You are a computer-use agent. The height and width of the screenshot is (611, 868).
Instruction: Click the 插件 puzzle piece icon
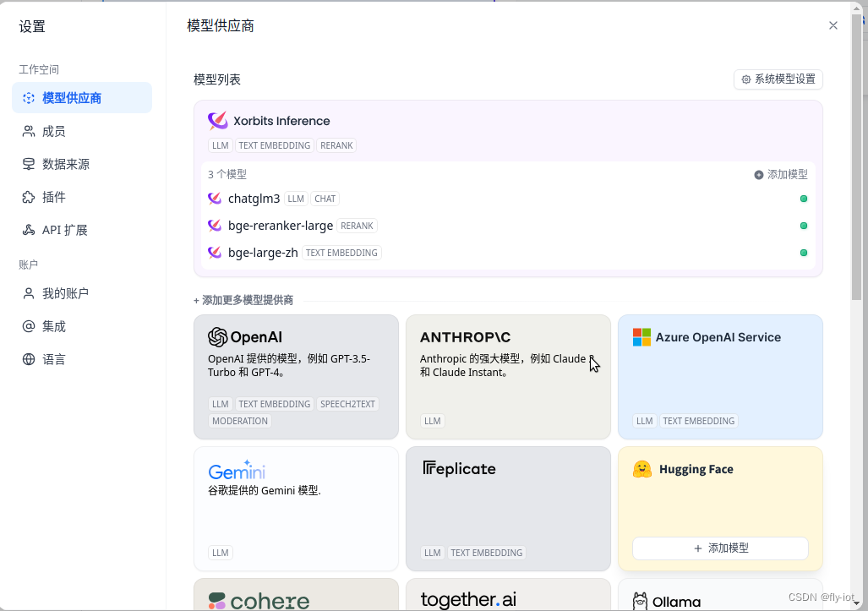28,197
